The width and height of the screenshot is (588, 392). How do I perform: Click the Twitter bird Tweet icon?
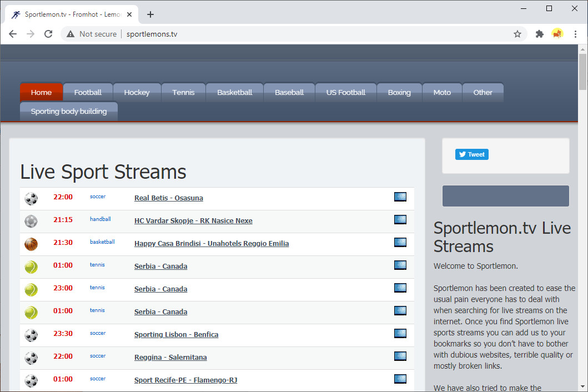pyautogui.click(x=463, y=154)
